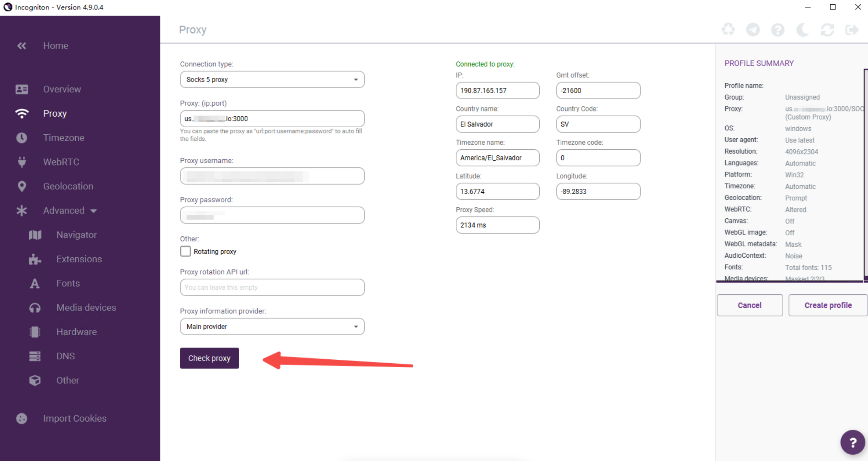Click the logout arrow icon
868x461 pixels.
(x=852, y=30)
